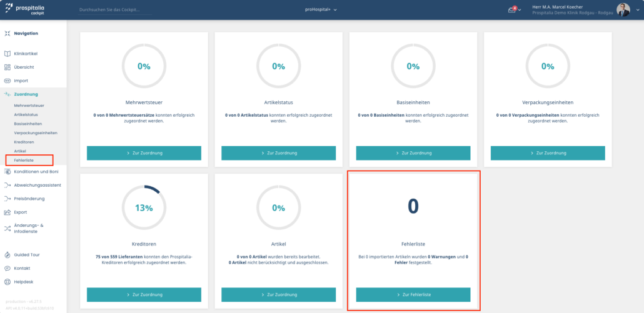
Task: Click the Artikel card 0% progress ring
Action: pyautogui.click(x=278, y=208)
